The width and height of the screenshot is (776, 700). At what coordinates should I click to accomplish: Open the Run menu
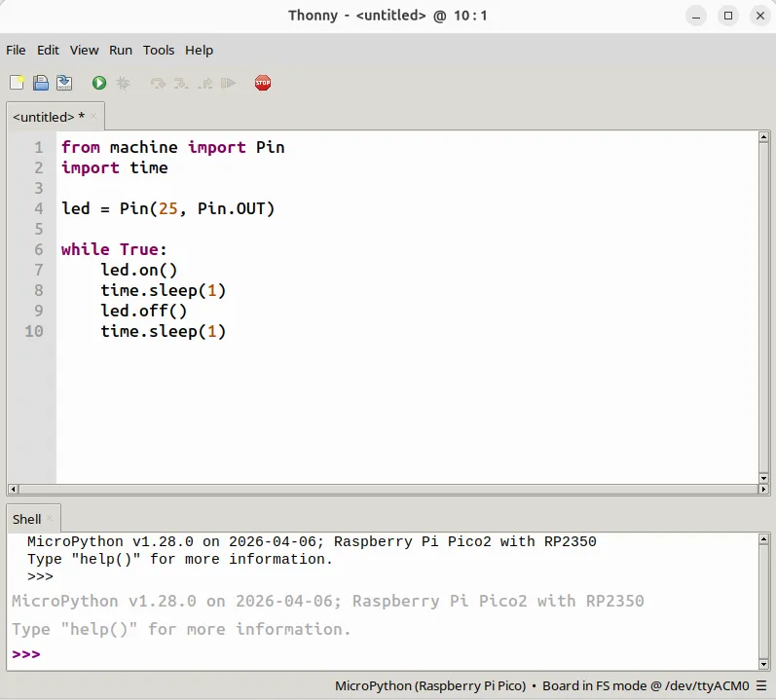(121, 50)
